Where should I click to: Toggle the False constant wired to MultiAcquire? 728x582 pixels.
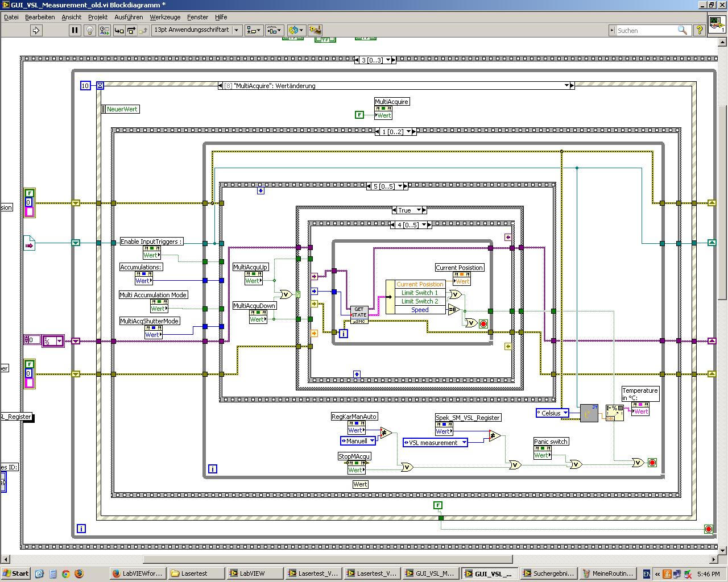pos(359,115)
